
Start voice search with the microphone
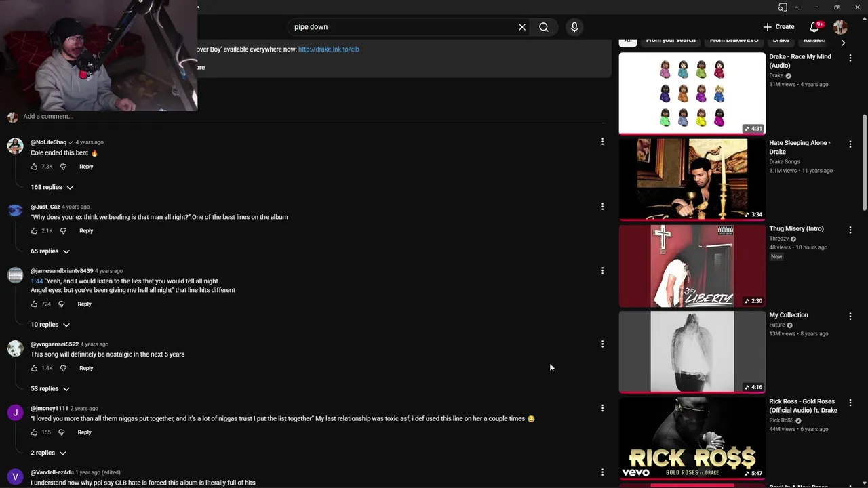pos(574,27)
